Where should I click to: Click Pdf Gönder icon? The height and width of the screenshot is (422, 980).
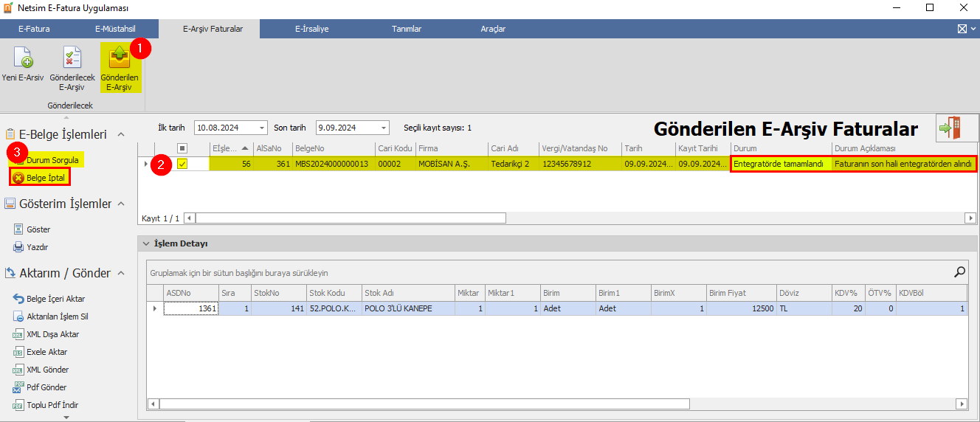point(19,387)
